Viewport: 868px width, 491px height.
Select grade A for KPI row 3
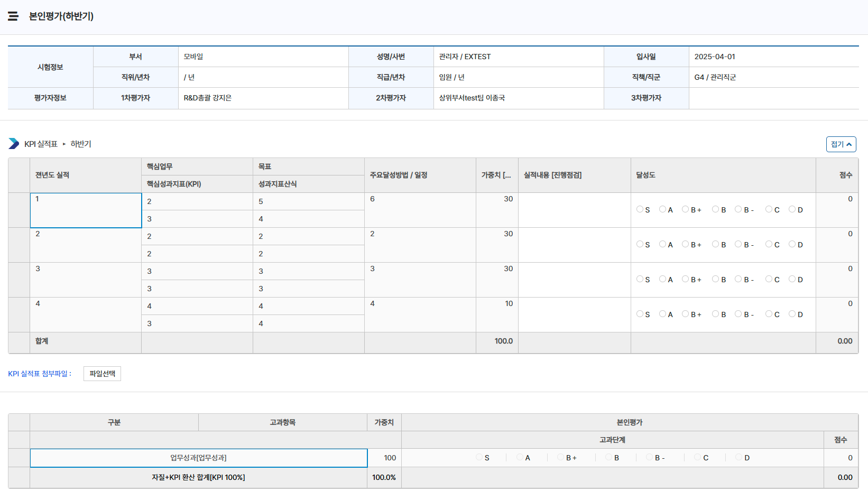pos(662,279)
